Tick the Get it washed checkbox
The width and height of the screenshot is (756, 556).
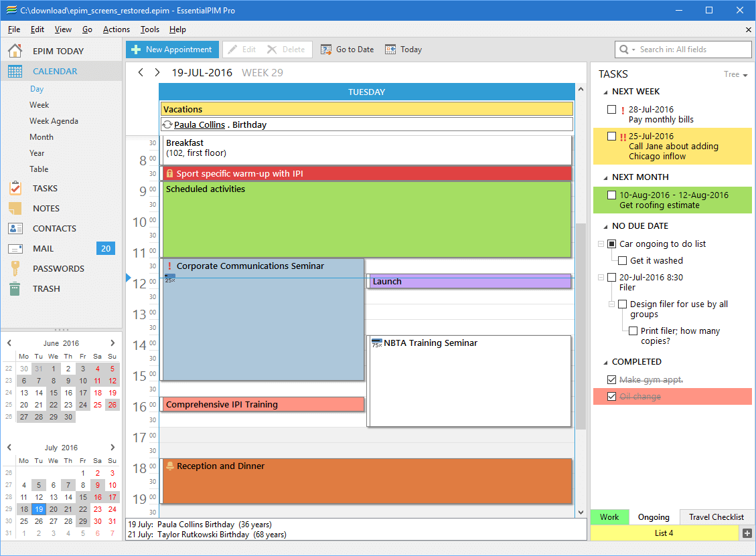click(x=622, y=261)
